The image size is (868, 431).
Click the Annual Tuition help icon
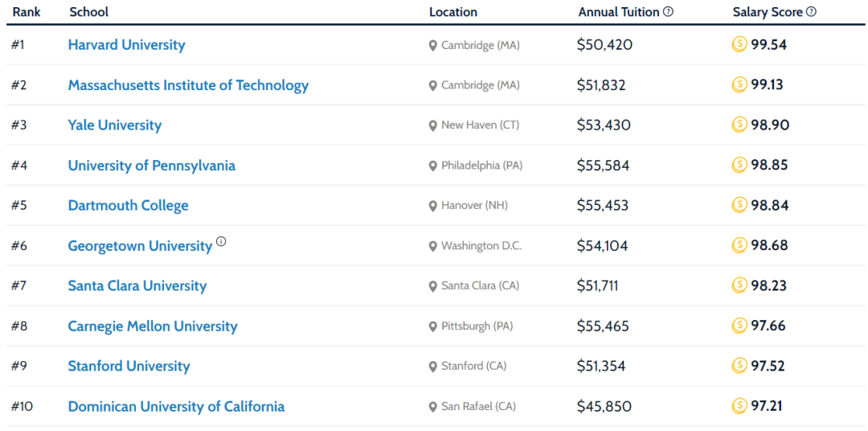coord(669,12)
